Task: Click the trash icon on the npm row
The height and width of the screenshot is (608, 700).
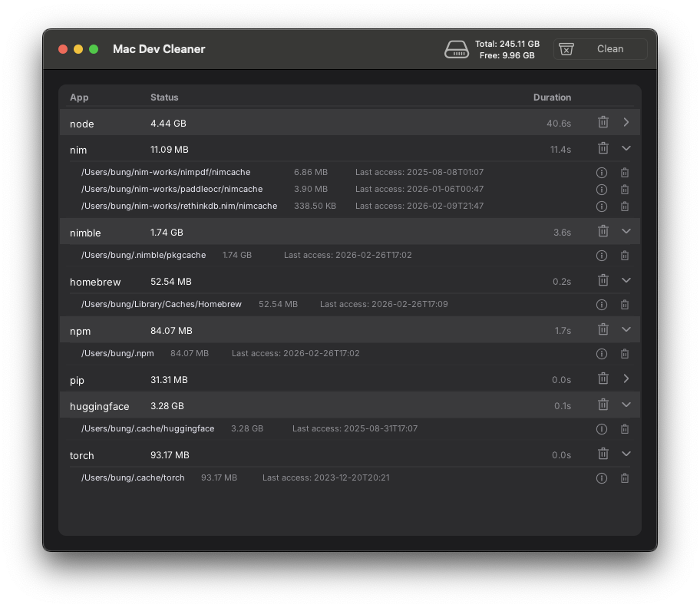Action: [603, 329]
